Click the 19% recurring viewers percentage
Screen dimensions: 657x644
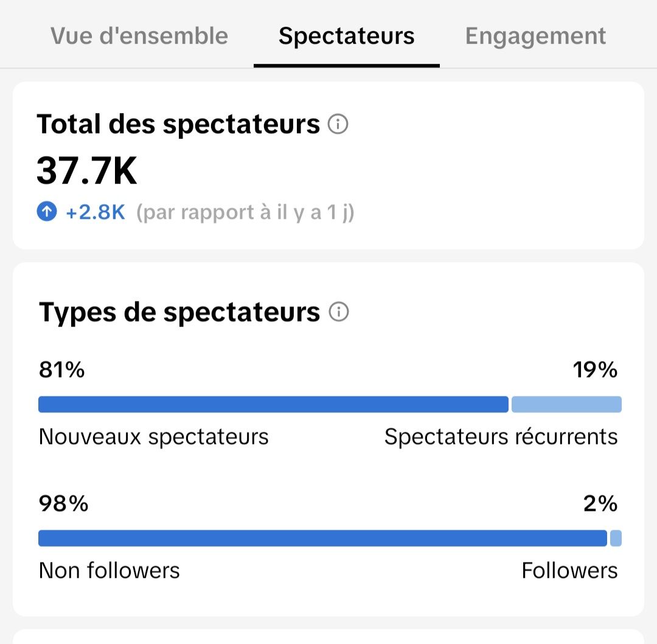594,370
